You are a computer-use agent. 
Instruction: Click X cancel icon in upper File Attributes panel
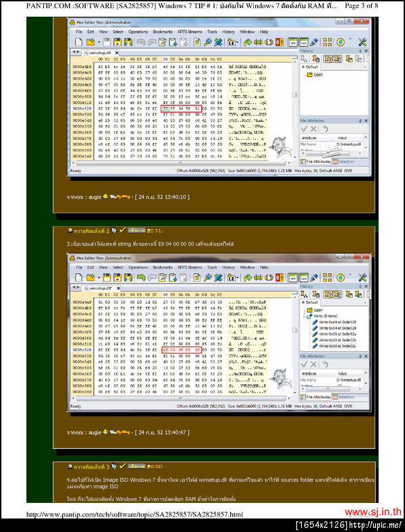coord(313,128)
